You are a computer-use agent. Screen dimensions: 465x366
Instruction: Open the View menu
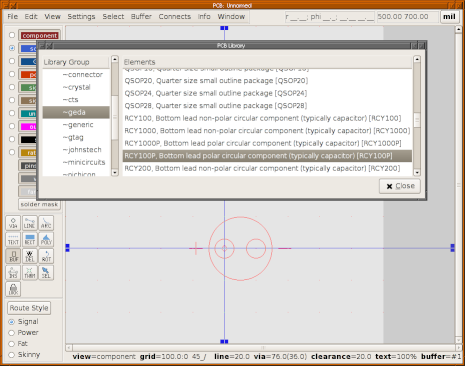(52, 16)
